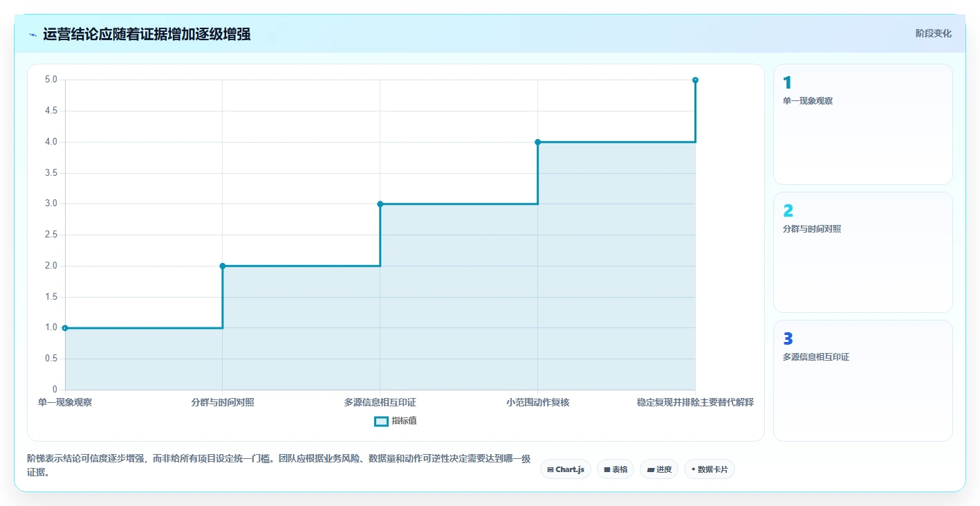Click the x-axis label 小范围动作复核
Screen dimensions: 980x506
click(x=537, y=402)
